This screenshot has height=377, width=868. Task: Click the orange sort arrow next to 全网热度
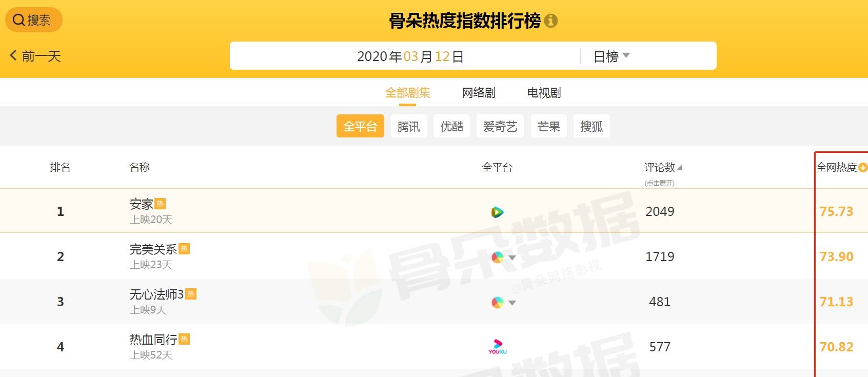point(862,167)
